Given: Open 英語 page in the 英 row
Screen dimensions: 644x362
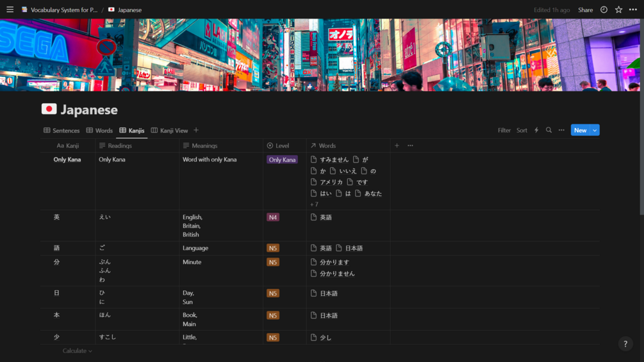Looking at the screenshot, I should pyautogui.click(x=322, y=217).
